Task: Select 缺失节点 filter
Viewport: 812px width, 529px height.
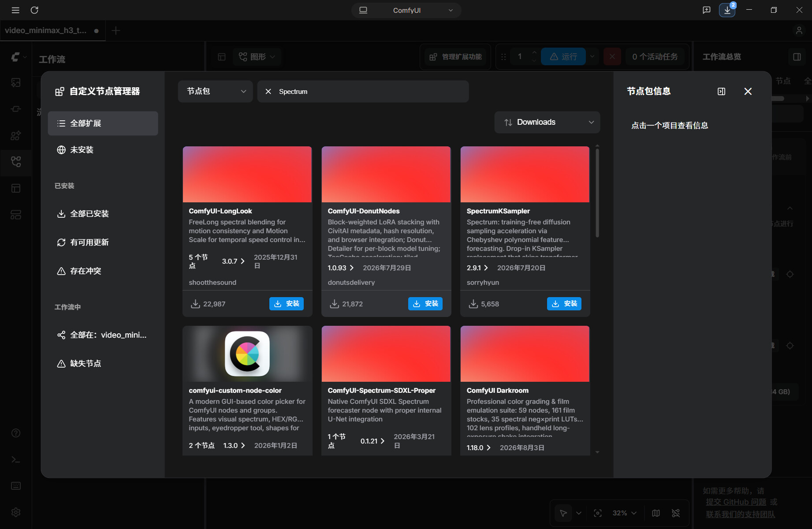Action: coord(103,364)
